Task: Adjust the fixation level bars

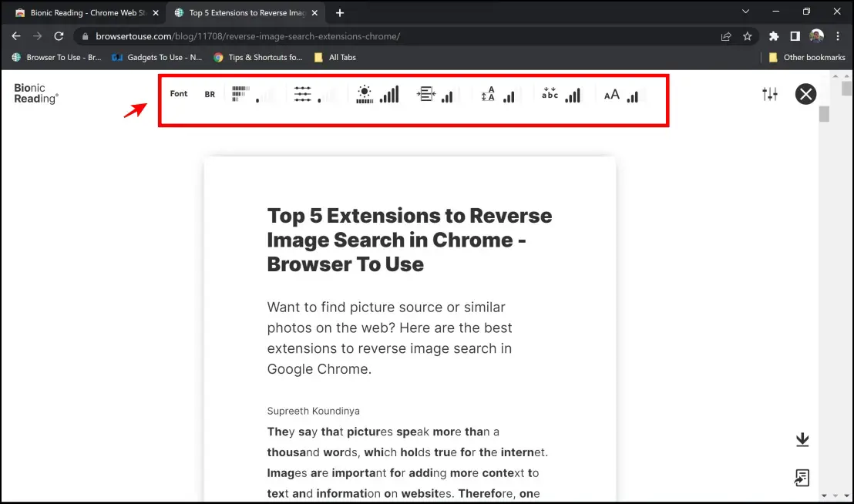Action: pyautogui.click(x=264, y=96)
